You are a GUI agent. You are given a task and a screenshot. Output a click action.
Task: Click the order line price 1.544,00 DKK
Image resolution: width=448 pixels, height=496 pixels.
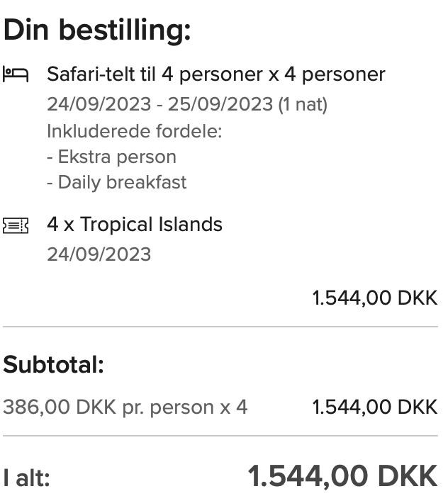click(x=375, y=298)
